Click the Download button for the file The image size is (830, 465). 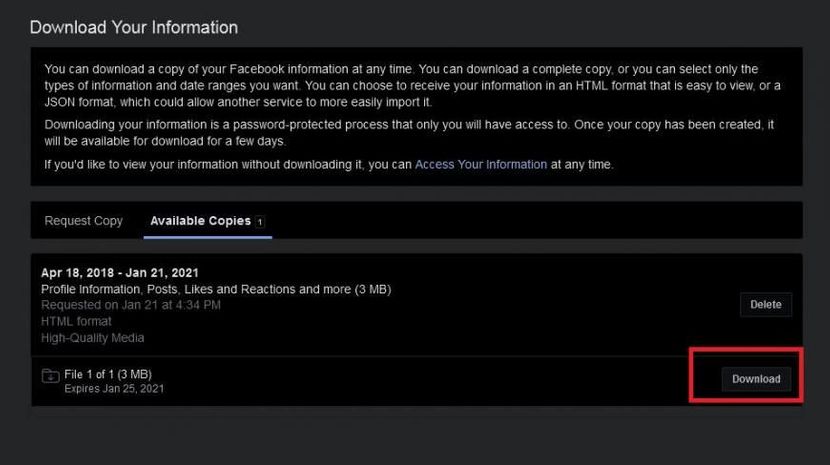click(x=756, y=379)
